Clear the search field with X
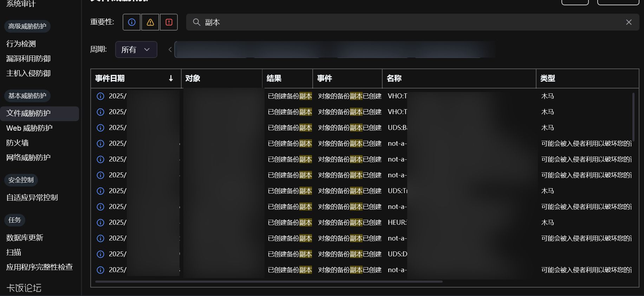Screen dimensions: 644x296 point(629,22)
